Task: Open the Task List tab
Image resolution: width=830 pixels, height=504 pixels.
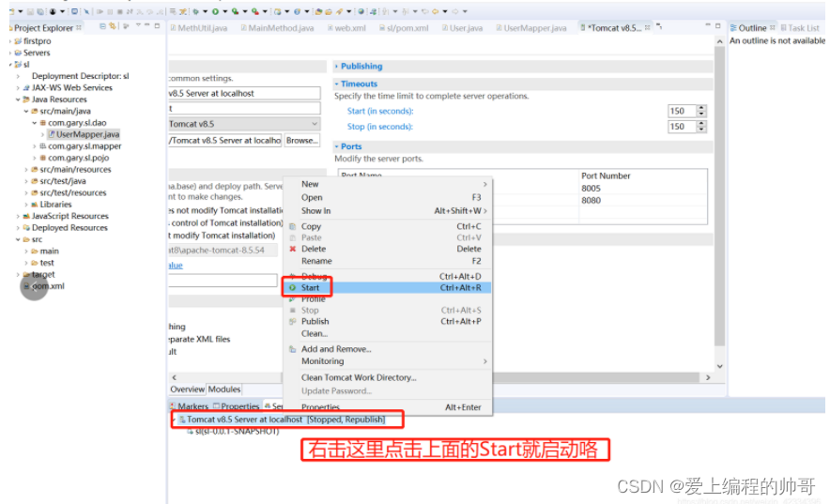Action: (800, 28)
